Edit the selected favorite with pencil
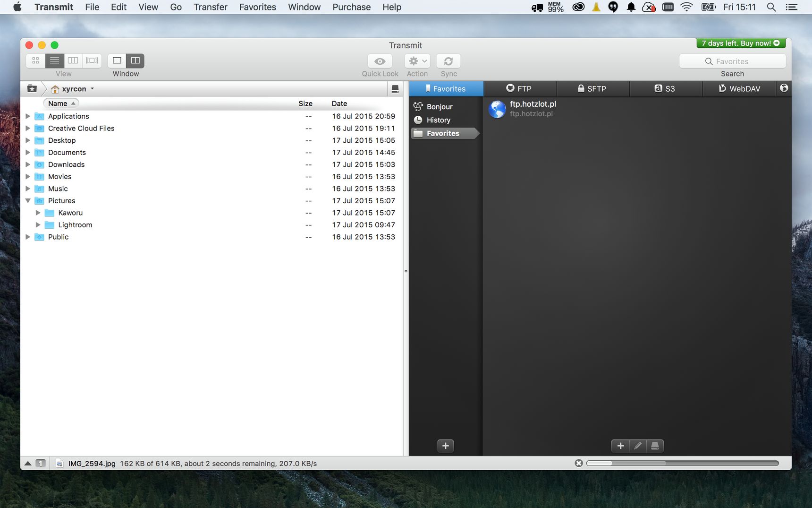Screen dimensions: 812x508 (638, 446)
